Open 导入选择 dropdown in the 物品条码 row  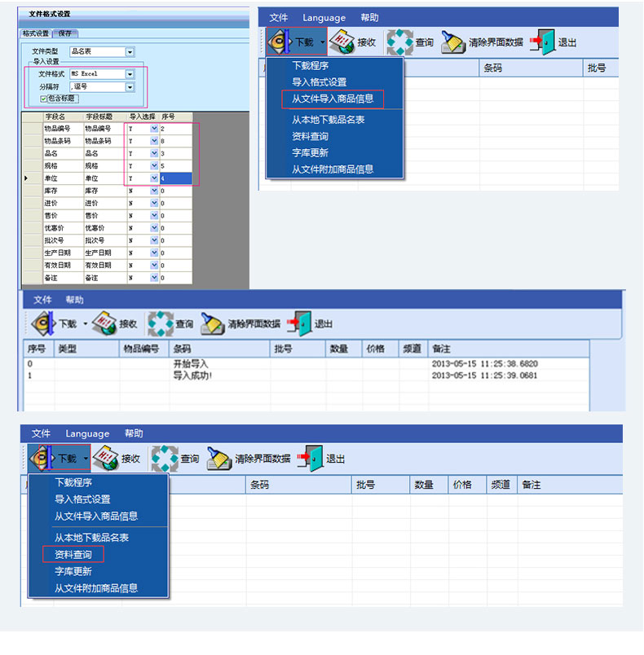point(154,141)
